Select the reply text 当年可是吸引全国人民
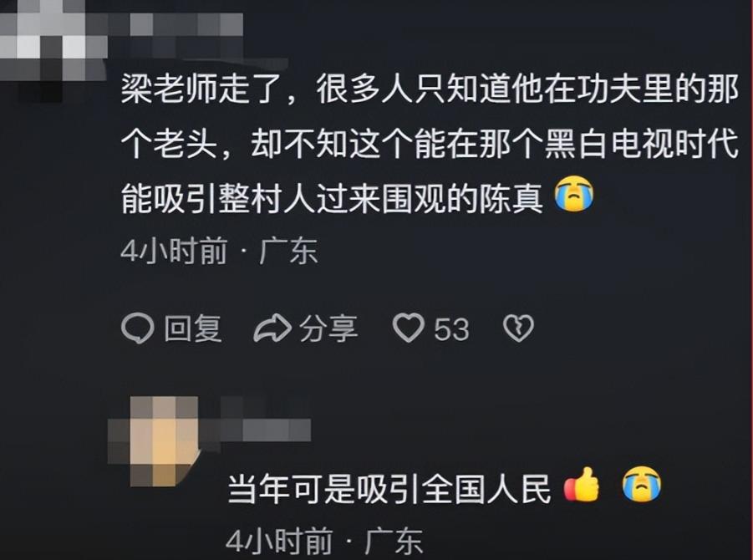Screen dimensions: 753x560 pos(389,490)
